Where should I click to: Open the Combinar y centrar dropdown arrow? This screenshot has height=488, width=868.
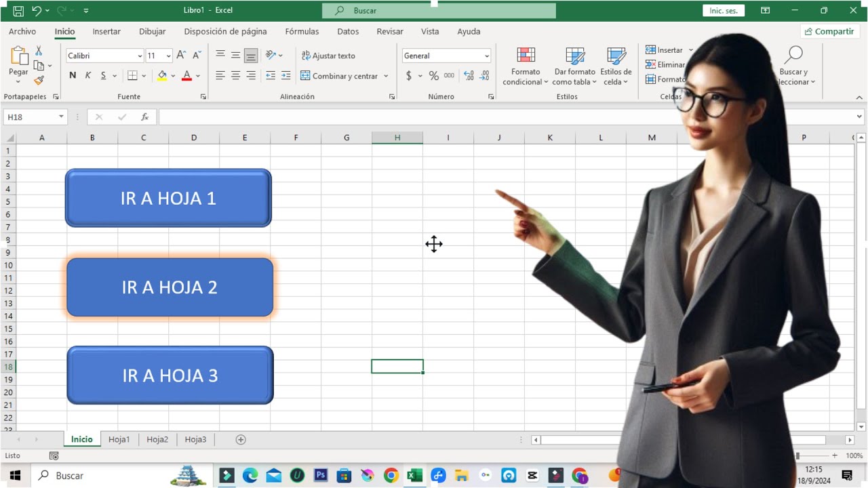click(x=386, y=76)
